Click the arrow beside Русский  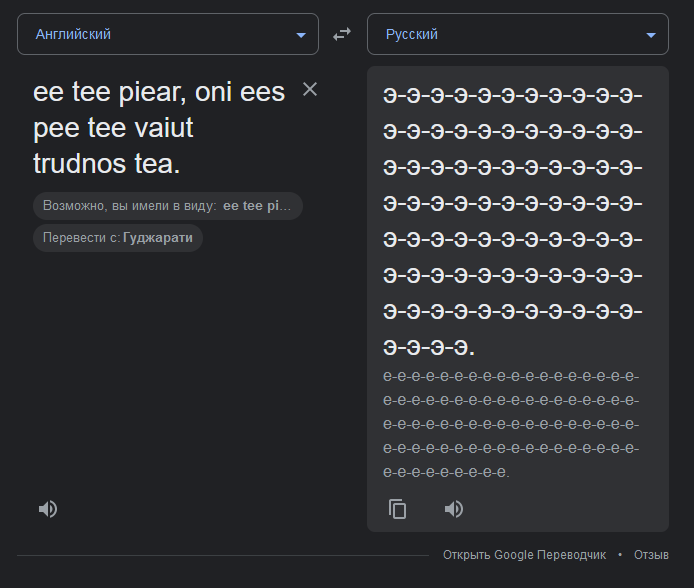point(651,35)
